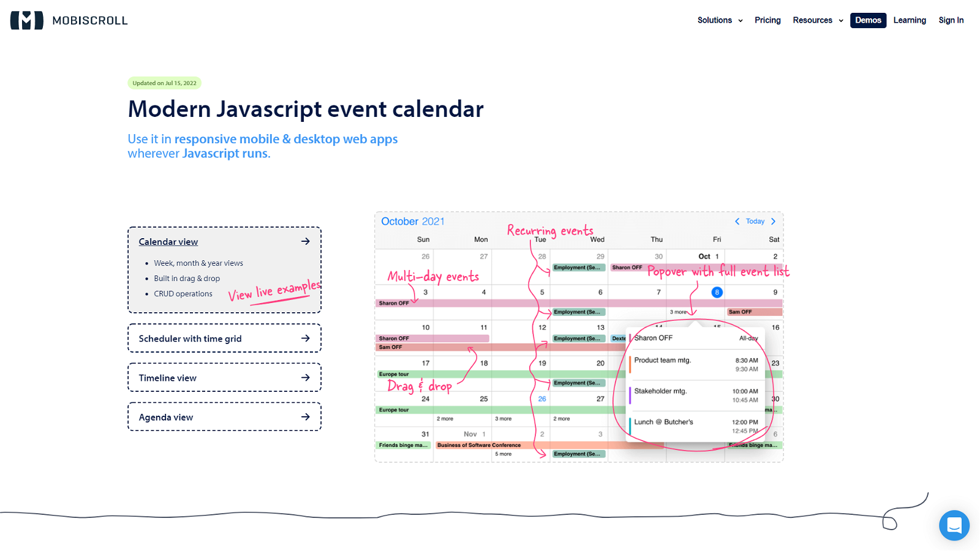Image resolution: width=980 pixels, height=551 pixels.
Task: Open the Agenda view card
Action: pos(224,416)
